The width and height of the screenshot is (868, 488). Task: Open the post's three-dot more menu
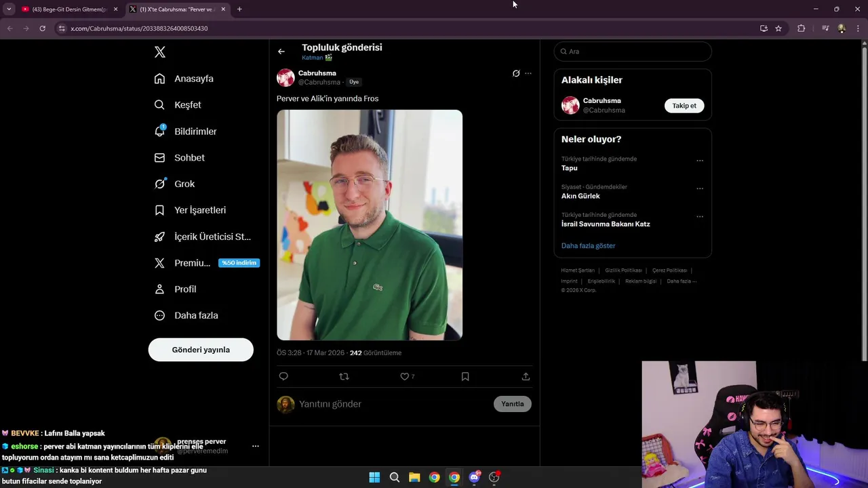tap(528, 73)
